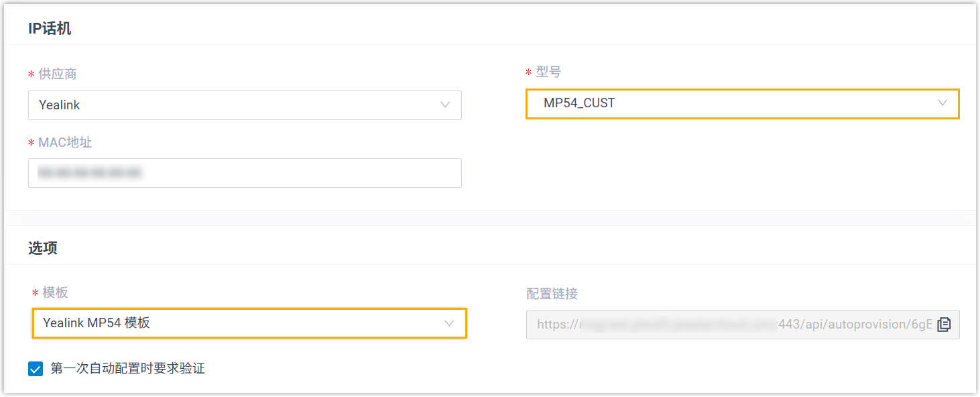Click the 模板 field label
The image size is (980, 397).
55,292
